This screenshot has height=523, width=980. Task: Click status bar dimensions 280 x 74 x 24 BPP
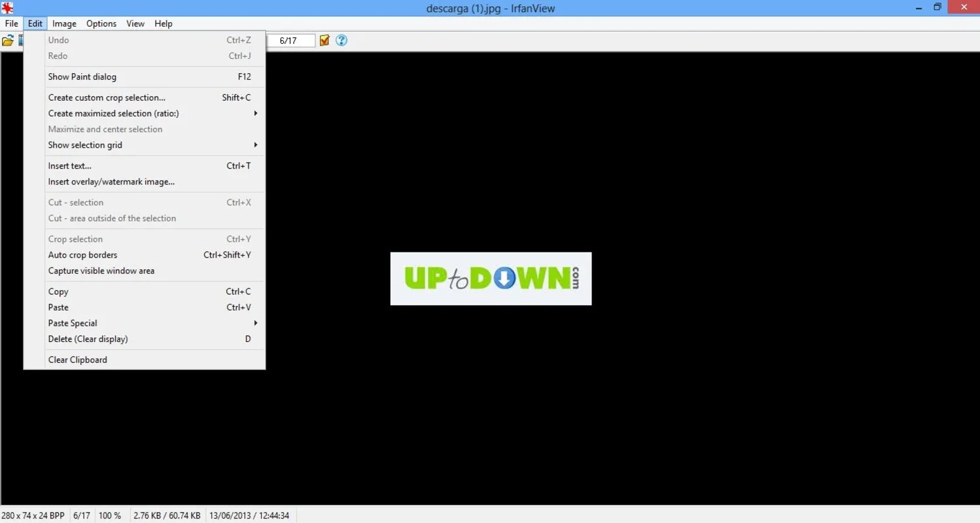33,515
